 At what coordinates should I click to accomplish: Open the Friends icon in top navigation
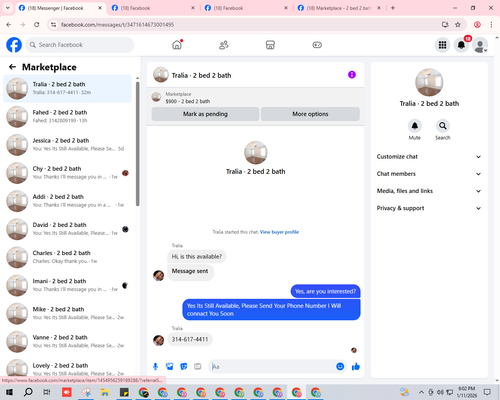click(224, 45)
